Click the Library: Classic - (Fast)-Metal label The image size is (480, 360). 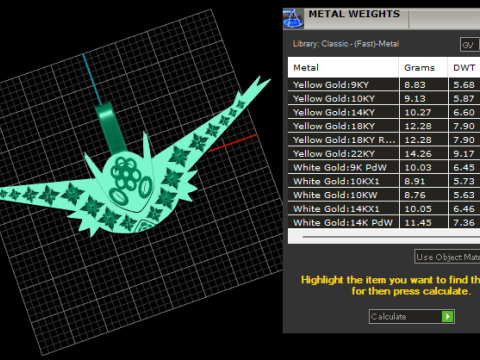tap(346, 44)
